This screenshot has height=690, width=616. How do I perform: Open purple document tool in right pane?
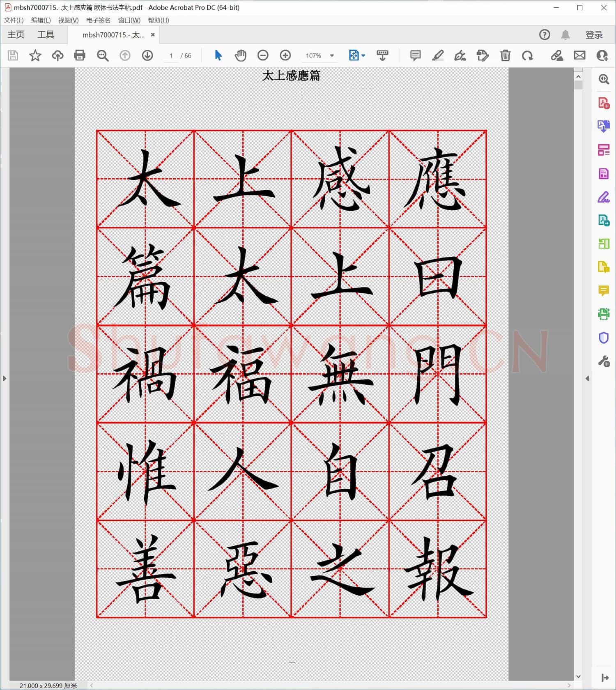604,174
